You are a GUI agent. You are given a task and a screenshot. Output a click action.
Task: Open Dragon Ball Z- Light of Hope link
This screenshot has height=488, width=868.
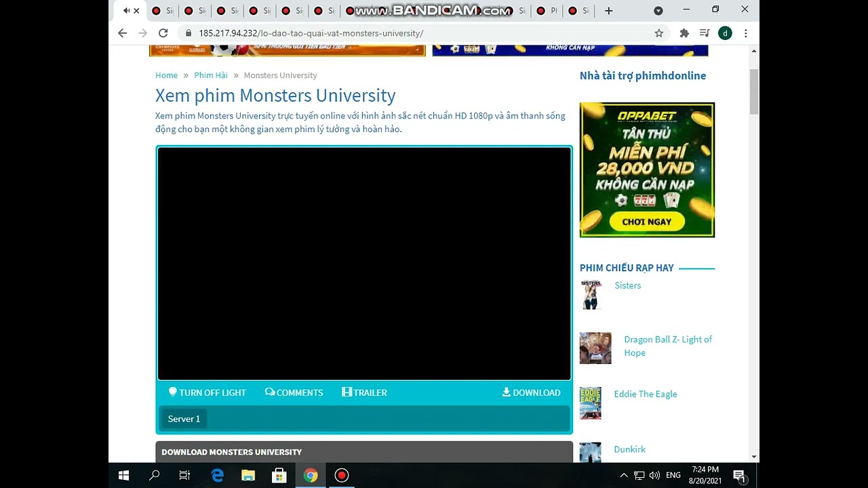668,346
